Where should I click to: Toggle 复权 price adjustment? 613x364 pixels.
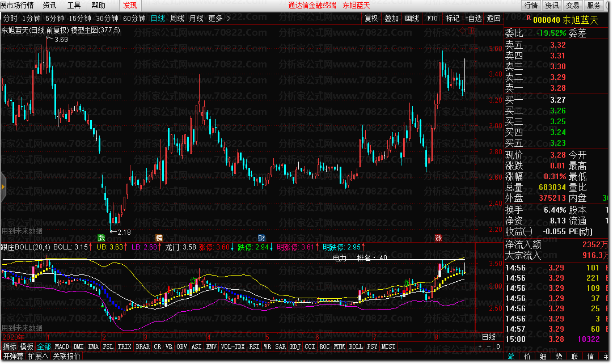(371, 18)
